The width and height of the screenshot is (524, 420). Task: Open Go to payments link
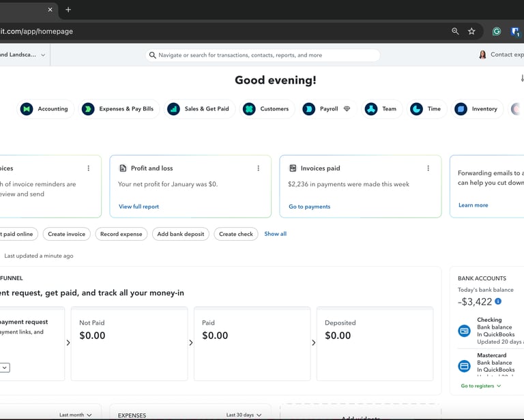point(310,207)
